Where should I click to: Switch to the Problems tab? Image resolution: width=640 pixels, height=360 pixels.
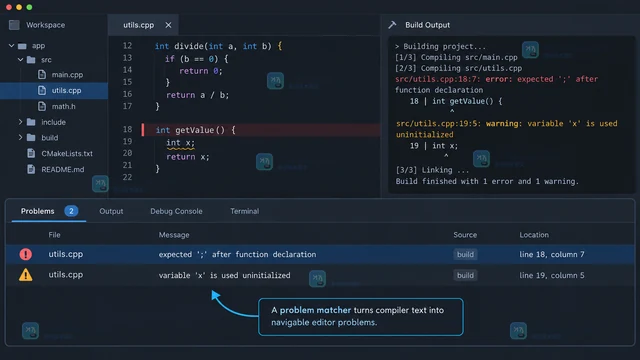point(38,211)
